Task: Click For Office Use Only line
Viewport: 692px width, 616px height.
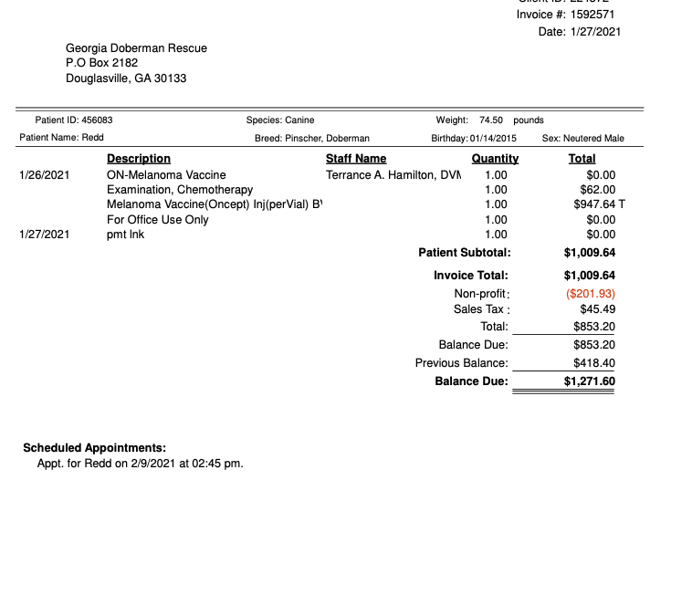Action: point(158,220)
